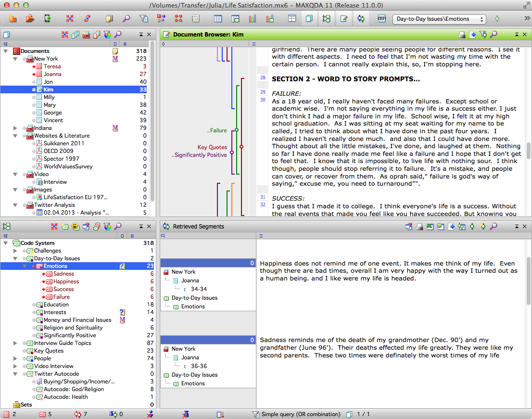Screen dimensions: 532x419
Task: Collapse the New York document group
Action: coord(15,59)
